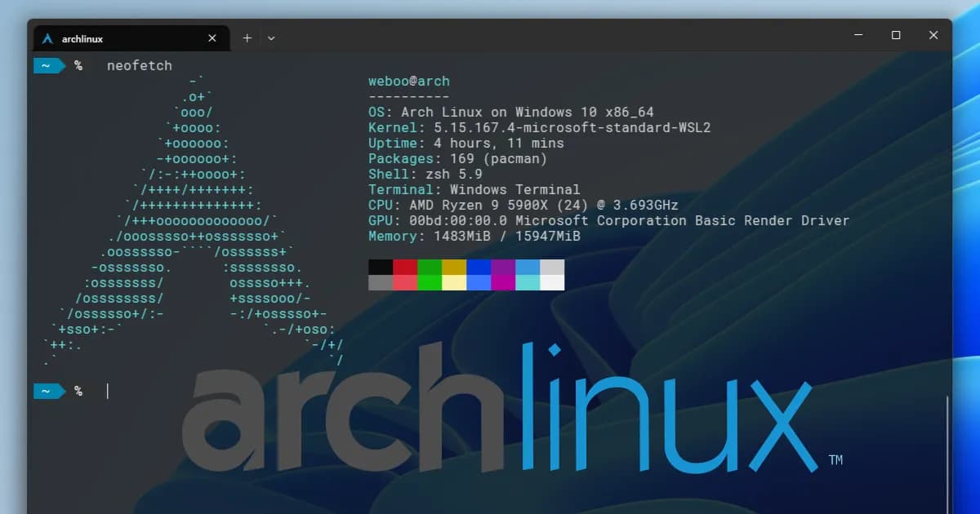
Task: Click the weboo@arch username header
Action: 408,81
